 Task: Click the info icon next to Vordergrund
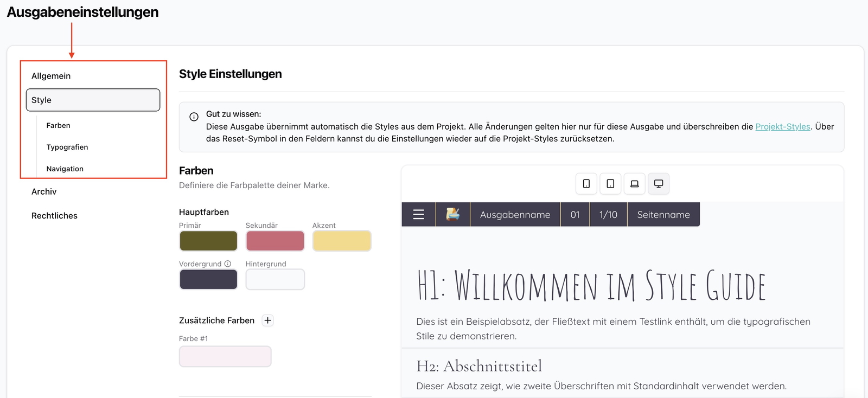(228, 264)
